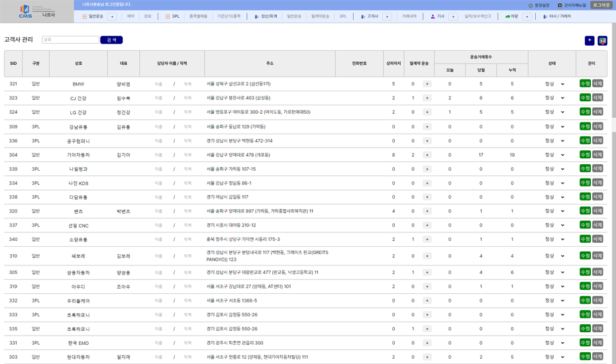Click 삭제 delete button for LG 건강
616x364 pixels.
tap(597, 112)
